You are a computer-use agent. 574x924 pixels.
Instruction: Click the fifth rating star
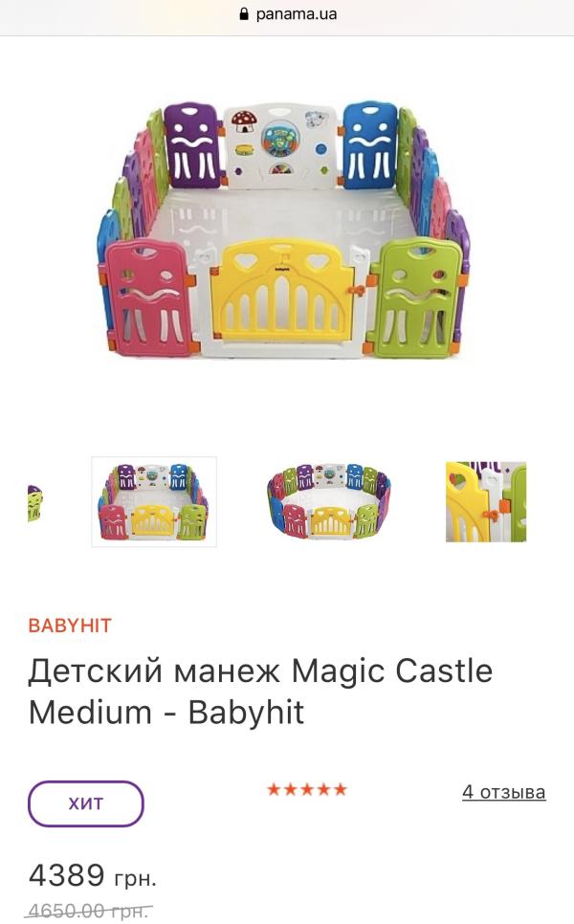coord(340,789)
